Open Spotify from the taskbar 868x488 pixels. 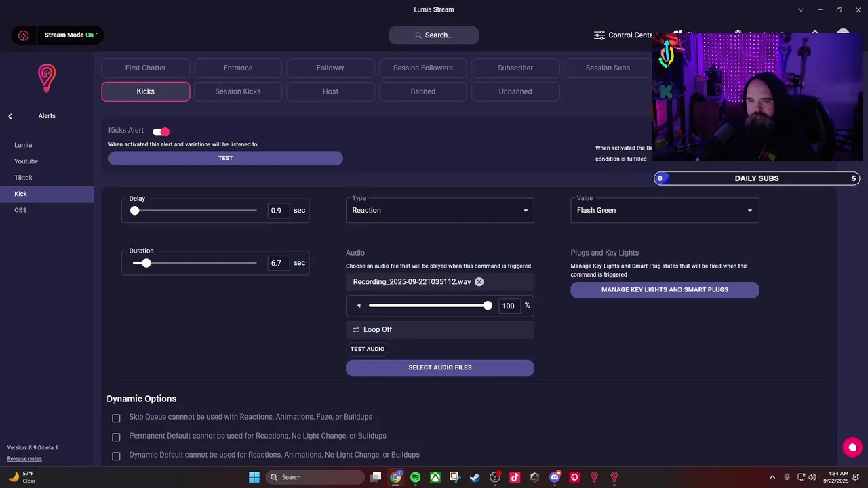point(416,477)
